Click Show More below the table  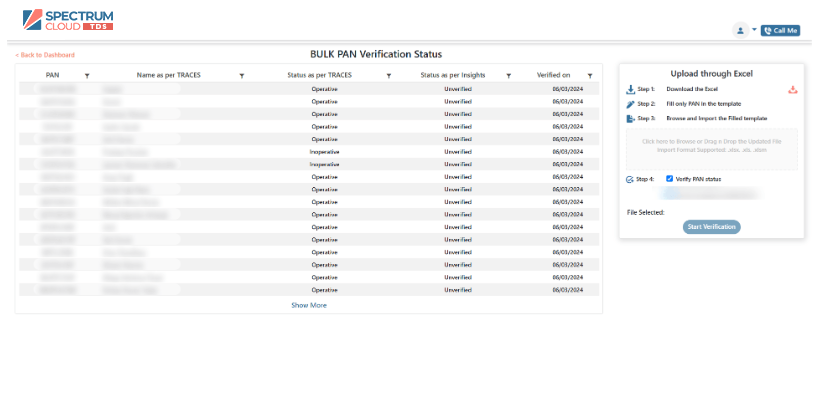click(308, 305)
